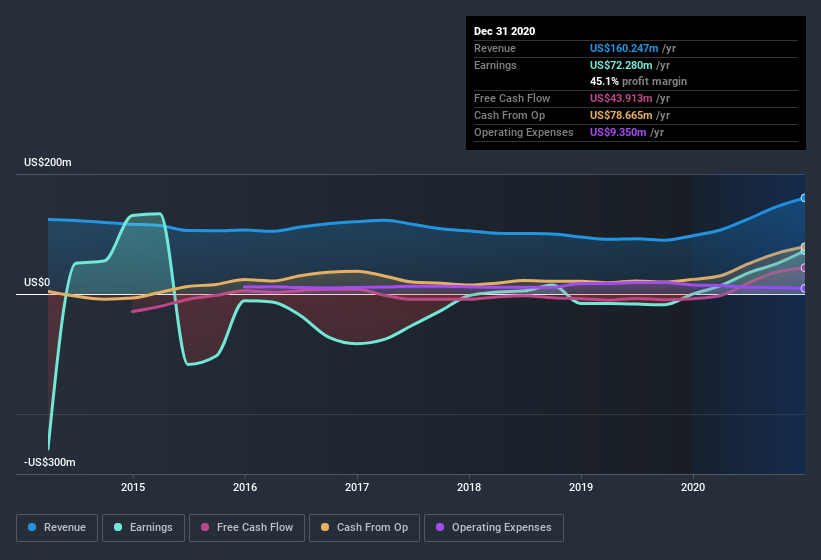821x560 pixels.
Task: Click the 2018 x-axis label
Action: (469, 487)
